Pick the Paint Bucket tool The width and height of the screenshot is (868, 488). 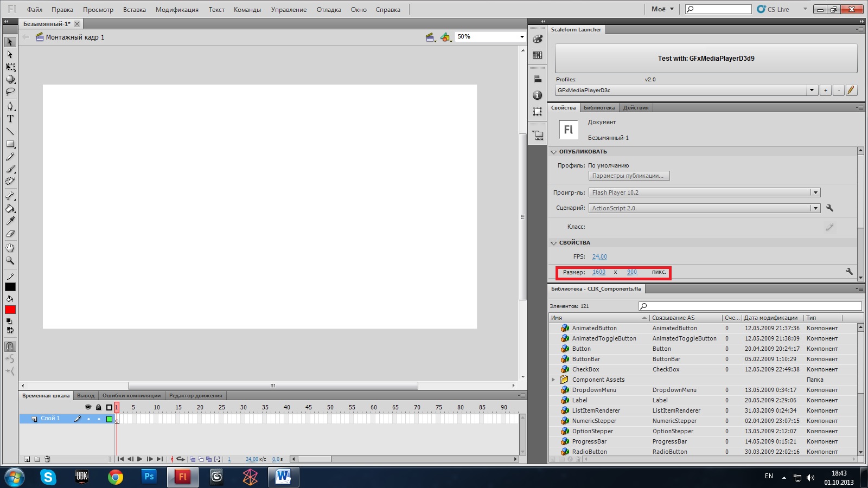10,209
